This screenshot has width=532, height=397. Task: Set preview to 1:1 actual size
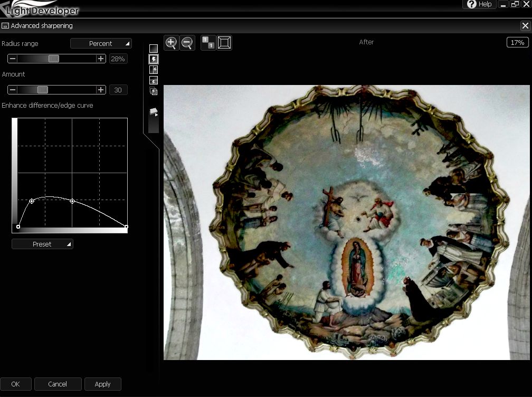click(208, 43)
